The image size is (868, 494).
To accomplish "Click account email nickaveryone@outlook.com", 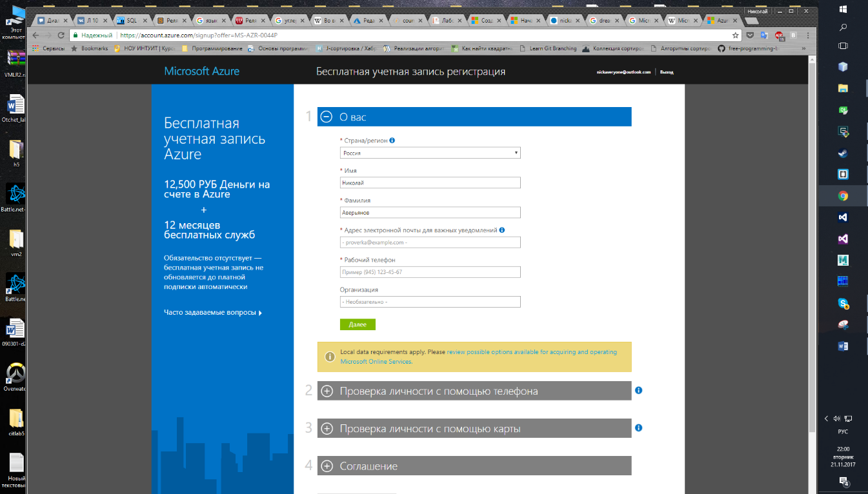I will pos(623,72).
